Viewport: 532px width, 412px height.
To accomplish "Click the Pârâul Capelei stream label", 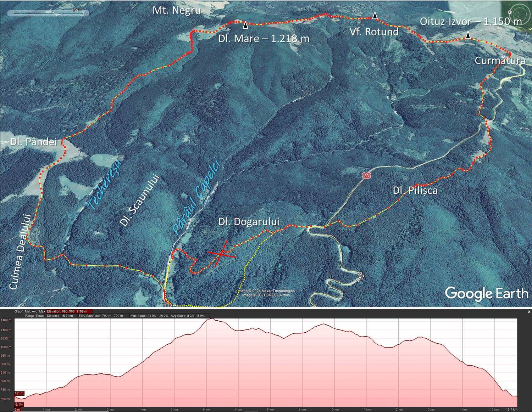I will pos(196,197).
